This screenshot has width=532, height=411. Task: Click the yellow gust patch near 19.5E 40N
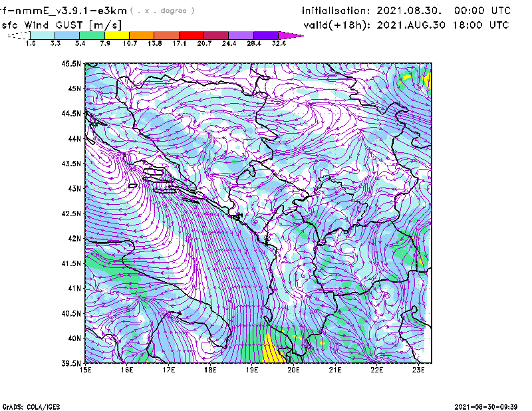(271, 350)
